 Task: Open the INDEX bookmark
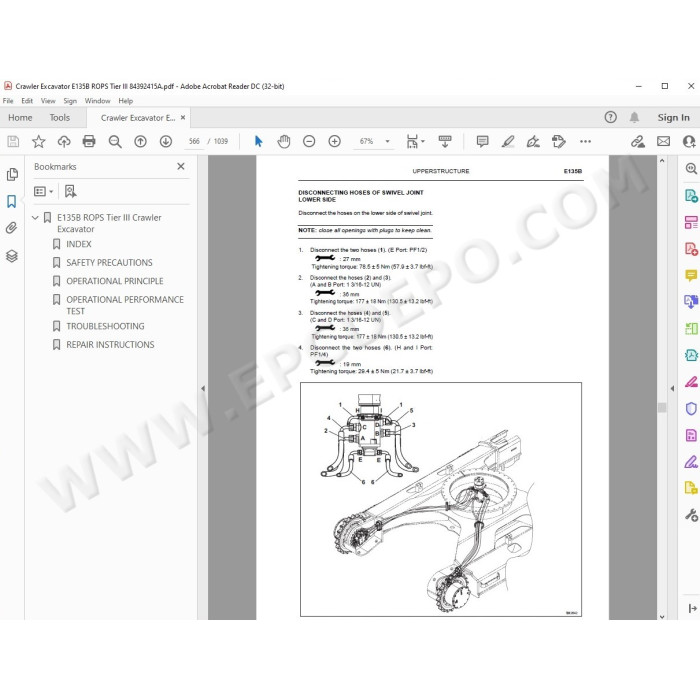[79, 244]
